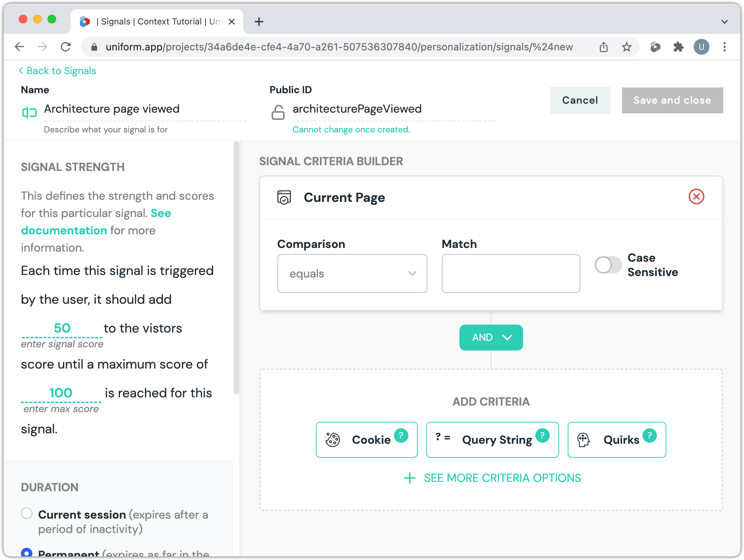This screenshot has height=560, width=744.
Task: Share page using address bar share icon
Action: [x=604, y=47]
